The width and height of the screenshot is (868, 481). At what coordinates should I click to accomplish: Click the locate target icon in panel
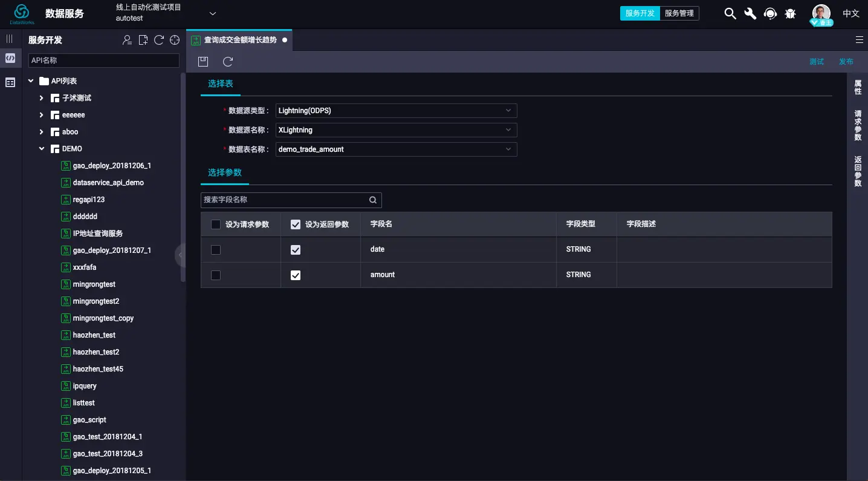click(x=175, y=40)
